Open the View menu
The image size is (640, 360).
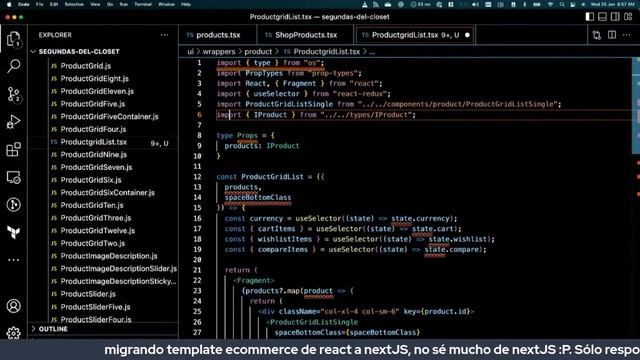[x=95, y=4]
